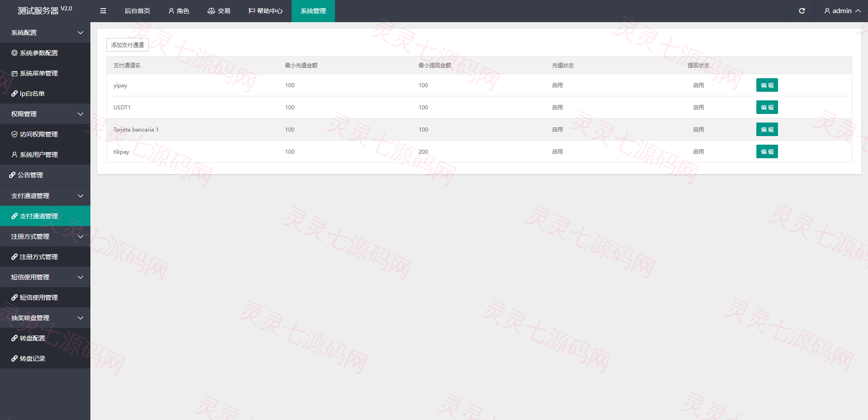Click the flag icon on 帮助中心 tab

point(252,11)
